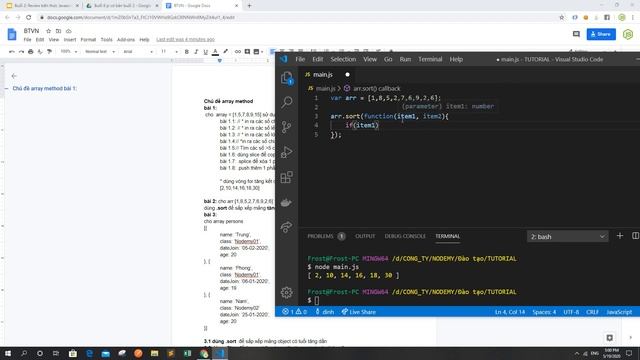Screen dimensions: 640x360
Task: Open outline item Chủ đề array method bài 1
Action: [x=44, y=88]
